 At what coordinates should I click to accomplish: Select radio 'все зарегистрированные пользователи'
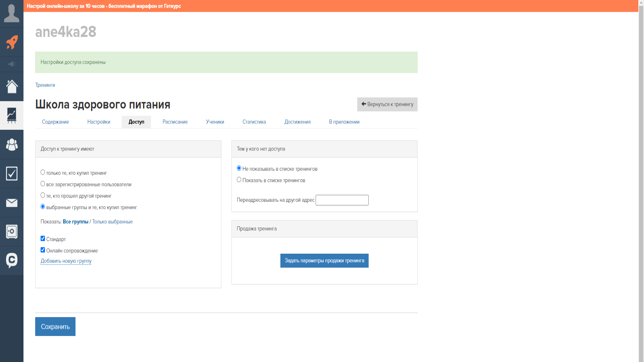pos(43,184)
